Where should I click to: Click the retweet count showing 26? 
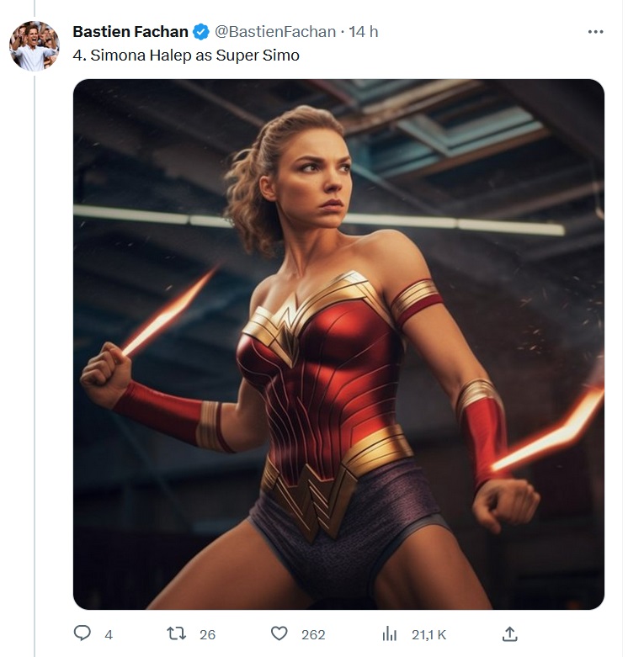[x=207, y=634]
